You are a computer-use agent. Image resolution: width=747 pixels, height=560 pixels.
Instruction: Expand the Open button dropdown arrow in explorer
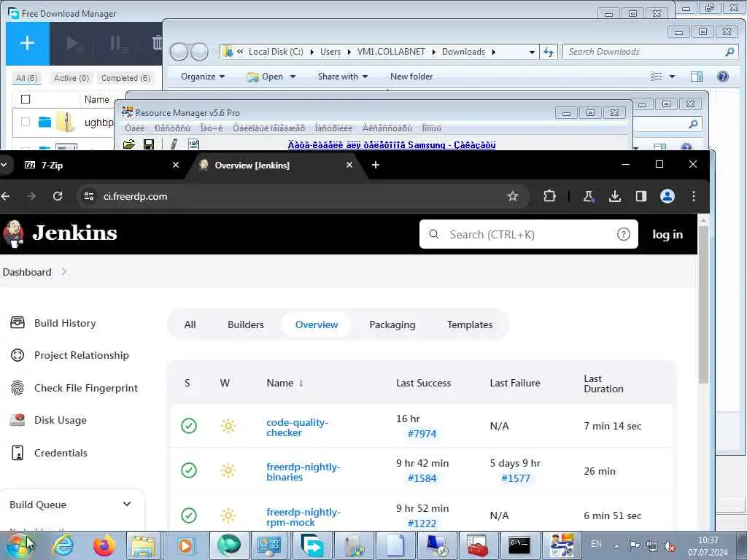click(x=293, y=77)
